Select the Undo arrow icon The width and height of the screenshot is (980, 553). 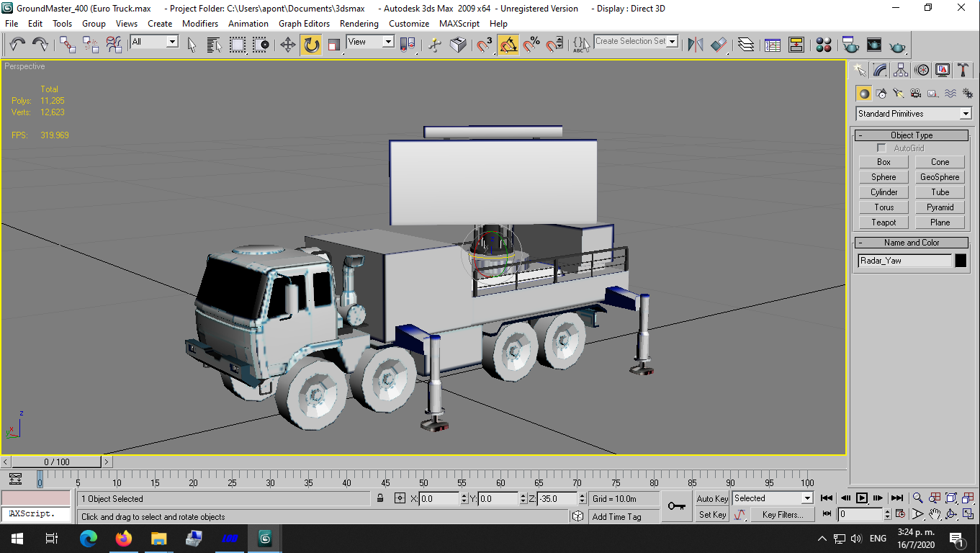pyautogui.click(x=17, y=45)
